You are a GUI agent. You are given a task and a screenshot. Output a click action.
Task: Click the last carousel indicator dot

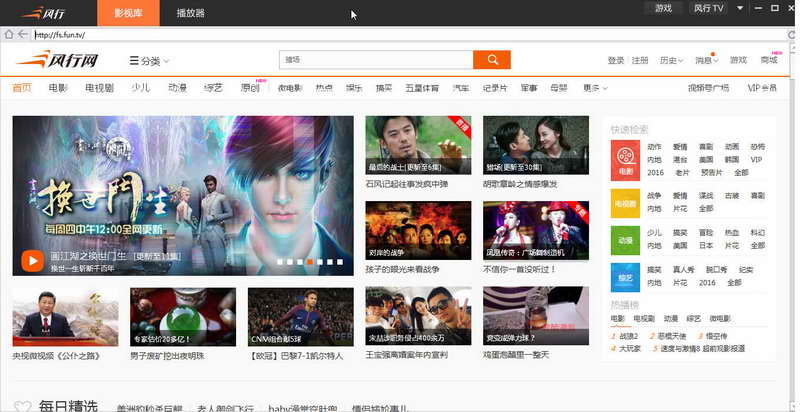[340, 262]
